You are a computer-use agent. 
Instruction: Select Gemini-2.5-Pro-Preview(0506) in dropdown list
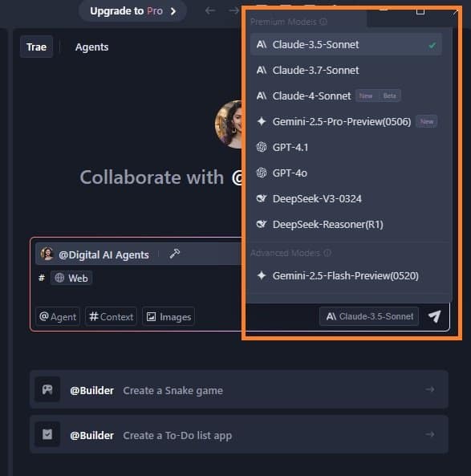tap(346, 122)
